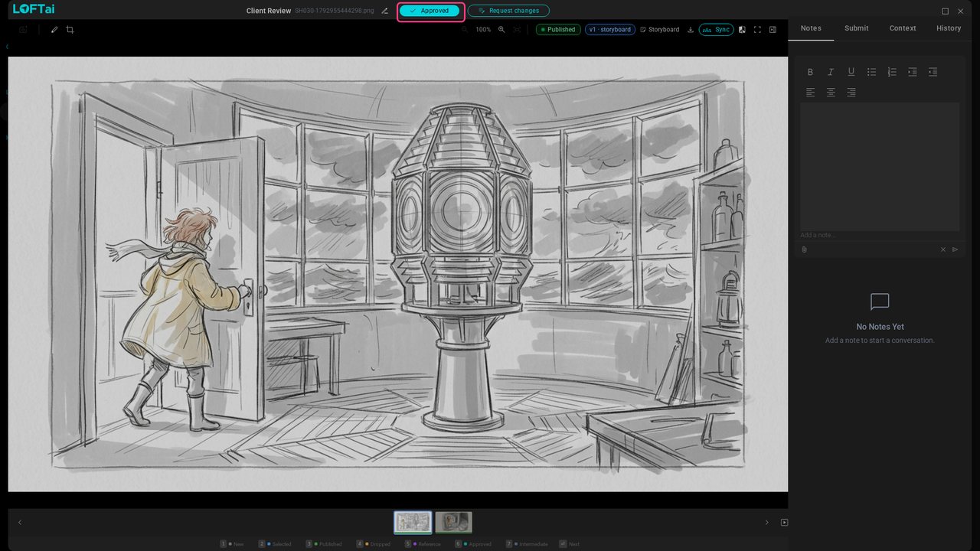This screenshot has height=551, width=980.
Task: Go to the next thumbnail arrow
Action: tap(766, 523)
